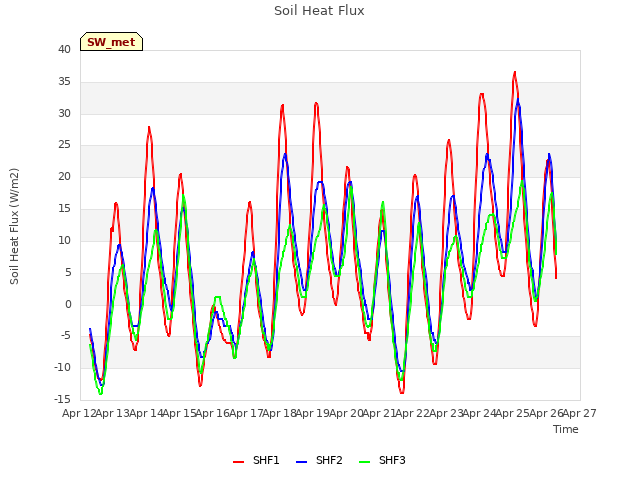Click the SW_met annotation label
Viewport: 640px width, 480px height.
[111, 42]
